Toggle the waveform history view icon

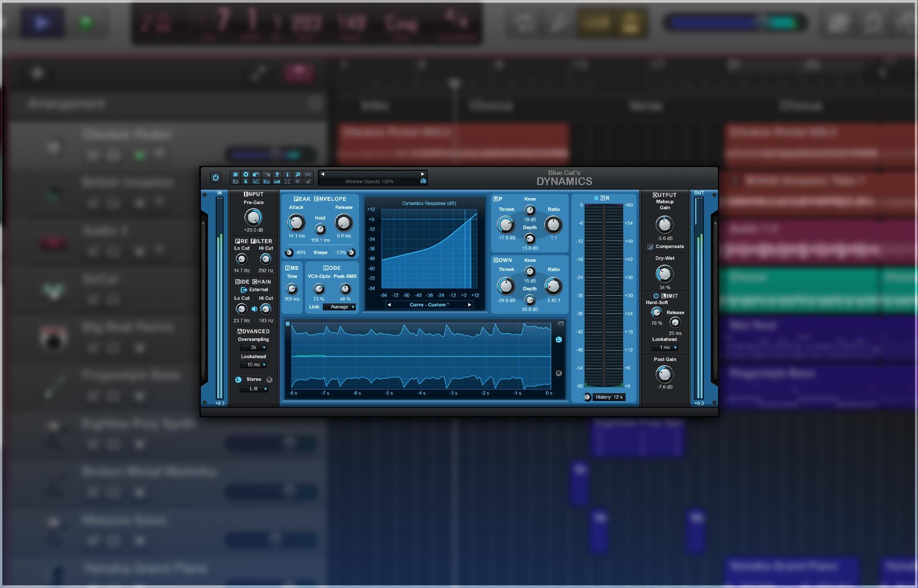(267, 182)
